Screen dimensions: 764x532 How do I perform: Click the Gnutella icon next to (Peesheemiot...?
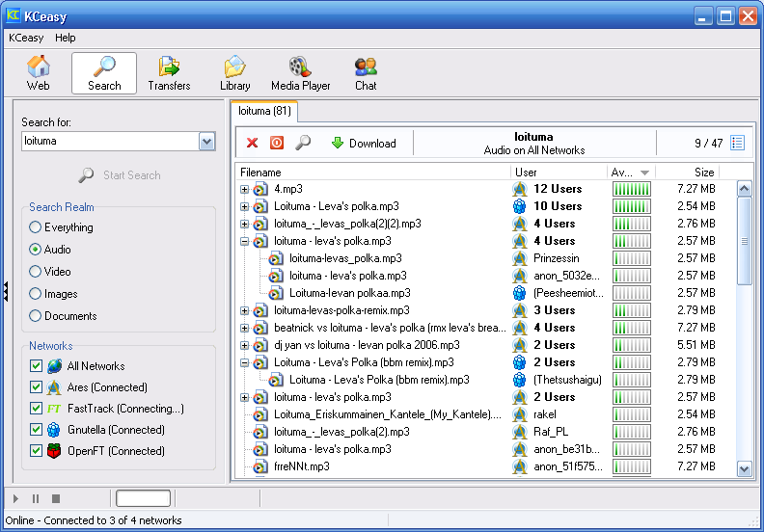tap(520, 293)
